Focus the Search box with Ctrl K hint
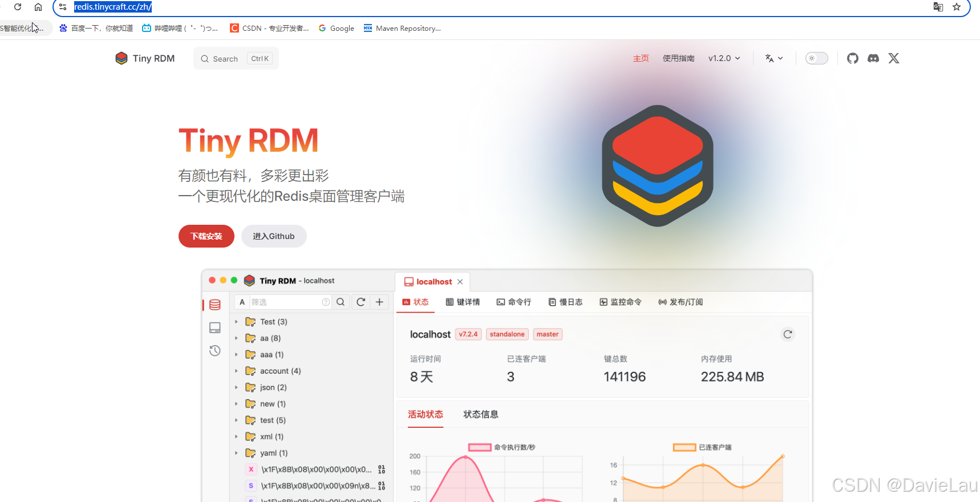 click(236, 58)
